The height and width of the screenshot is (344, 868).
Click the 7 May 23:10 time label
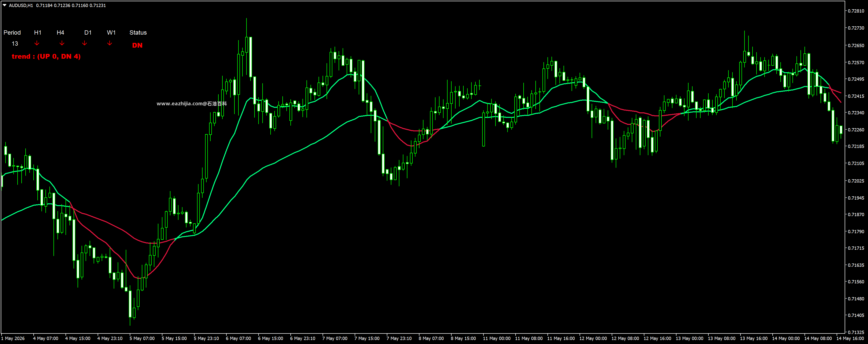[x=399, y=339]
